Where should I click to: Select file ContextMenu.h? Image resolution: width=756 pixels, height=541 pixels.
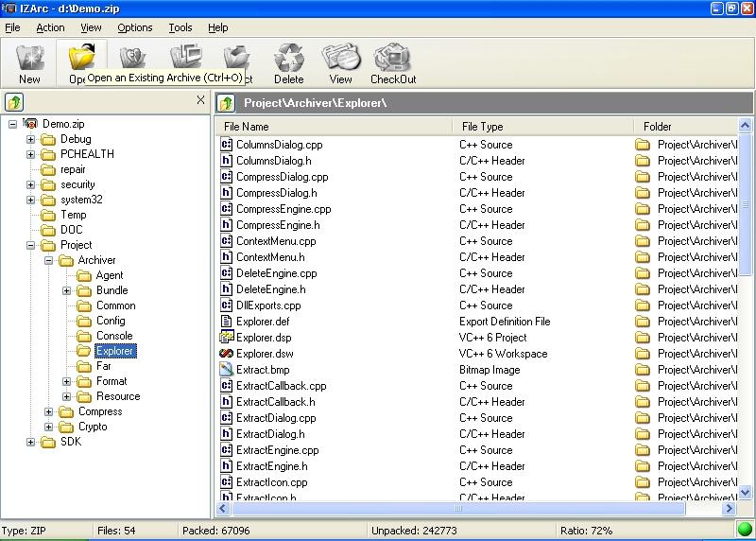270,257
